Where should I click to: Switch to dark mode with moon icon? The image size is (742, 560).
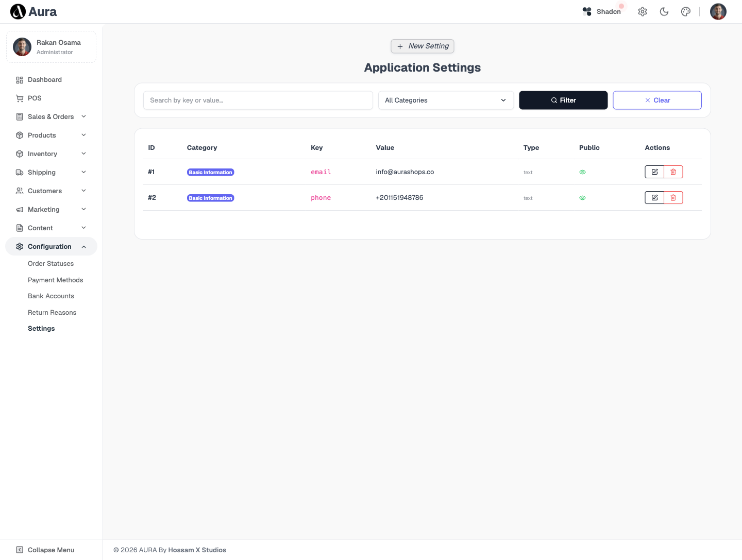pos(664,12)
